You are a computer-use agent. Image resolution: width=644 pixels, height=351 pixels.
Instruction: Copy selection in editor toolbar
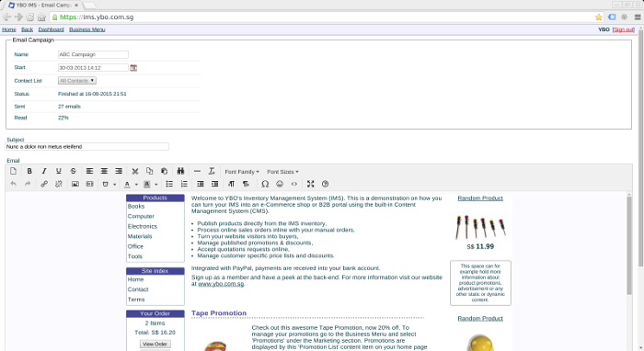click(149, 171)
